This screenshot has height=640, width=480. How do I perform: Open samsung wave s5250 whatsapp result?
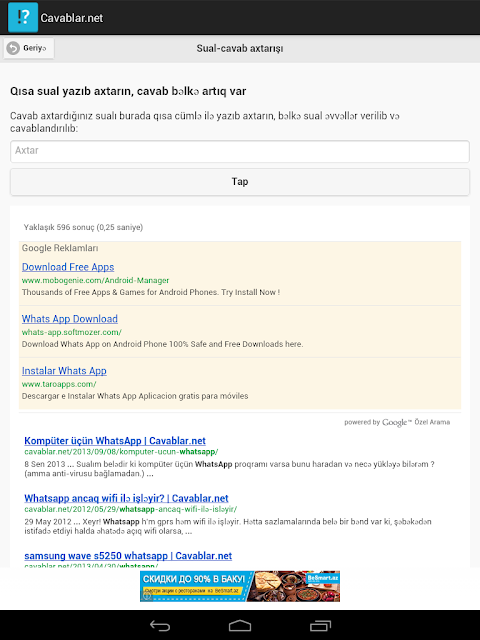pyautogui.click(x=128, y=556)
